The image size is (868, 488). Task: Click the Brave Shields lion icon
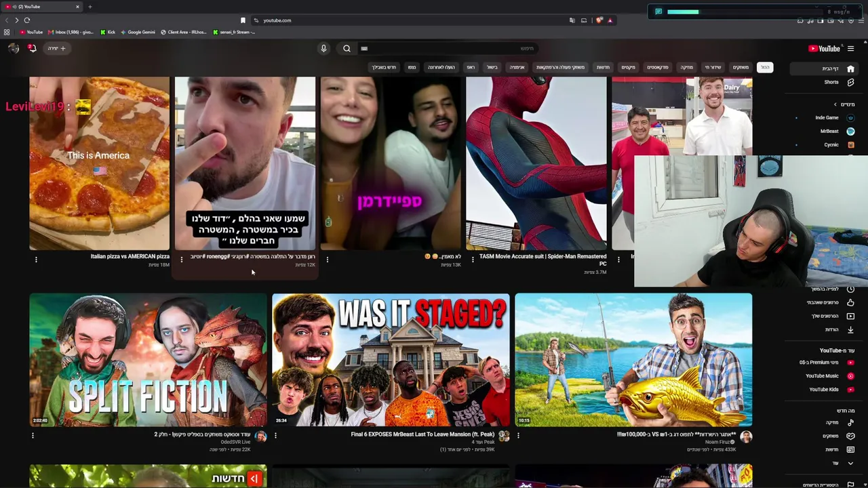click(x=599, y=20)
